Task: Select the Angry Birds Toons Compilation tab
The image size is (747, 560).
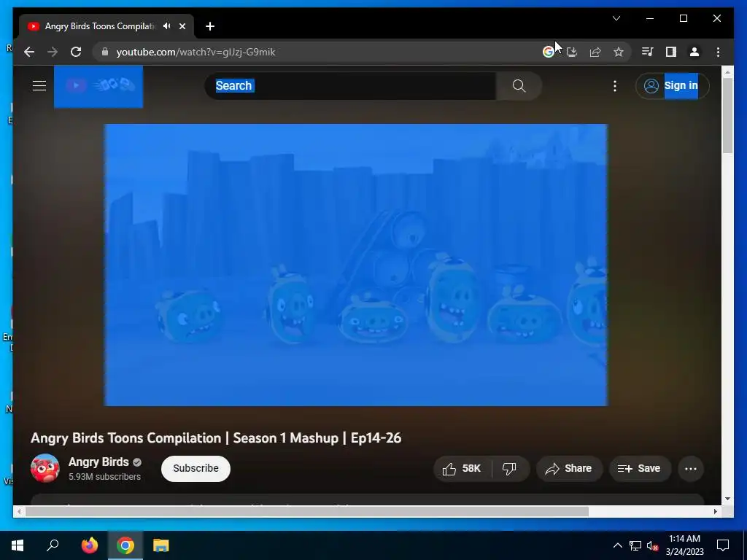Action: [100, 26]
